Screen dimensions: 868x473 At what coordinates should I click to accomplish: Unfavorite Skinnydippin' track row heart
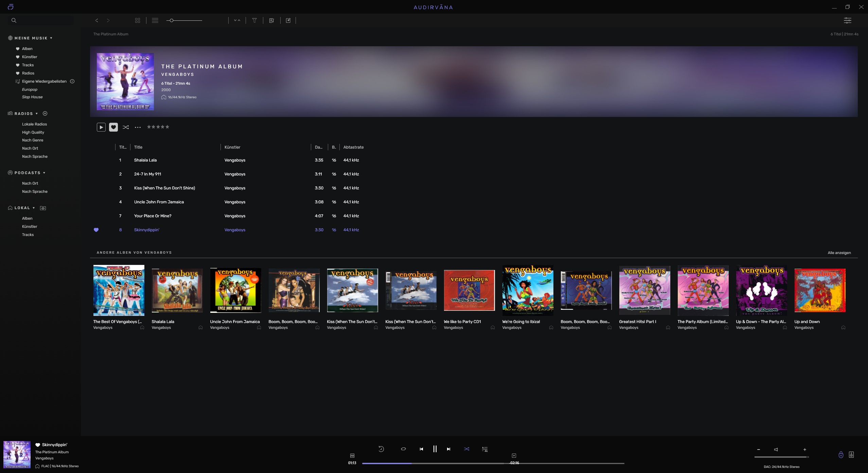(96, 230)
